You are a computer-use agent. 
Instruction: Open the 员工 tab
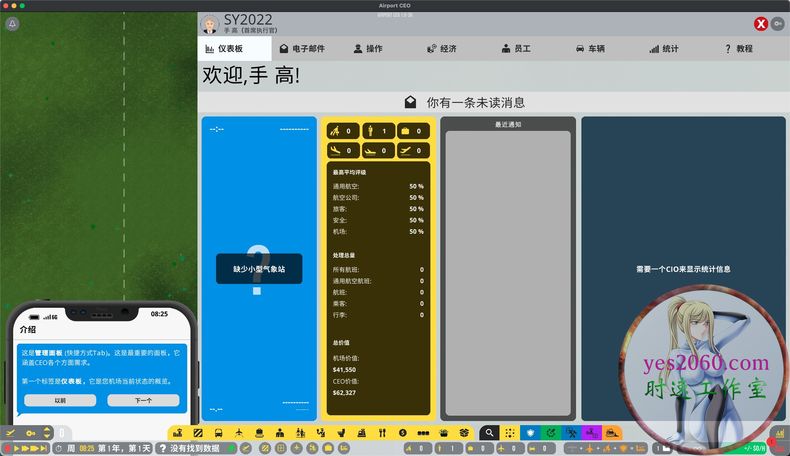click(518, 49)
